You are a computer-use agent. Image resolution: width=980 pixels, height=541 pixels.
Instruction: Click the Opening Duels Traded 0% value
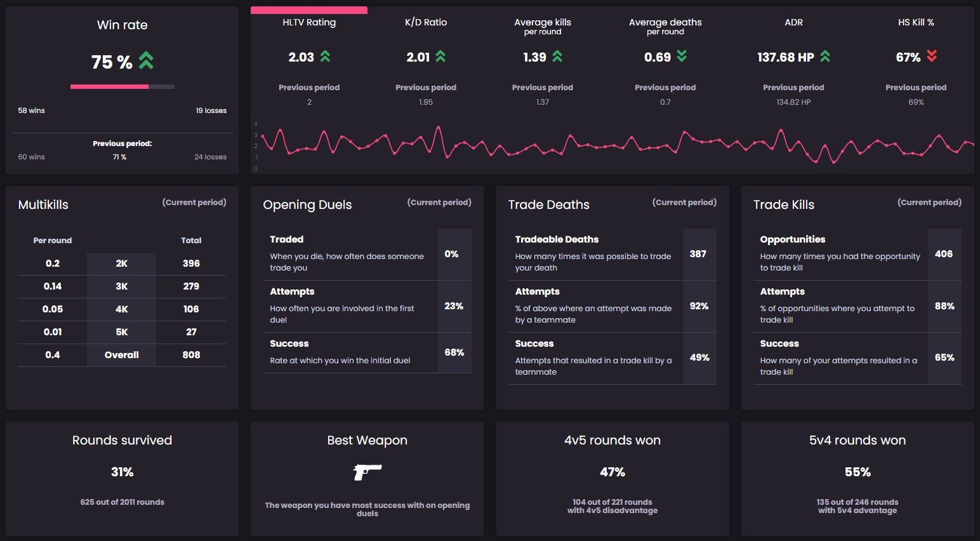[451, 254]
